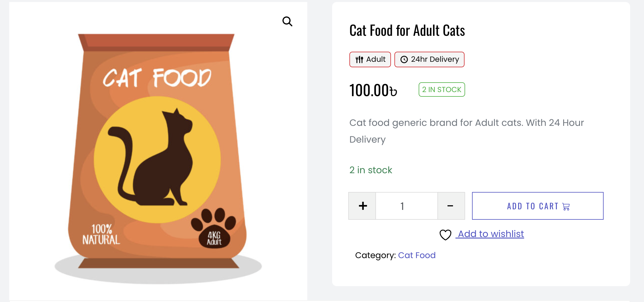This screenshot has width=644, height=302.
Task: Toggle the Adult product badge
Action: point(370,59)
